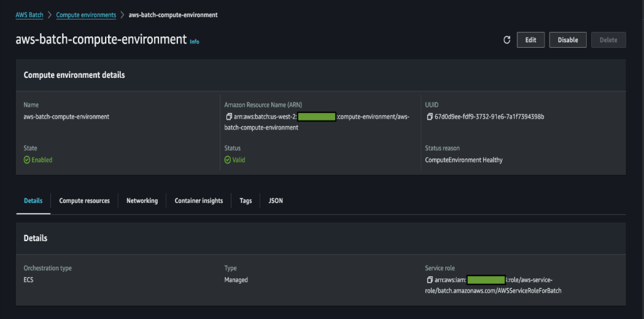Screen dimensions: 644x319
Task: Click the Details section heading
Action: [x=35, y=238]
